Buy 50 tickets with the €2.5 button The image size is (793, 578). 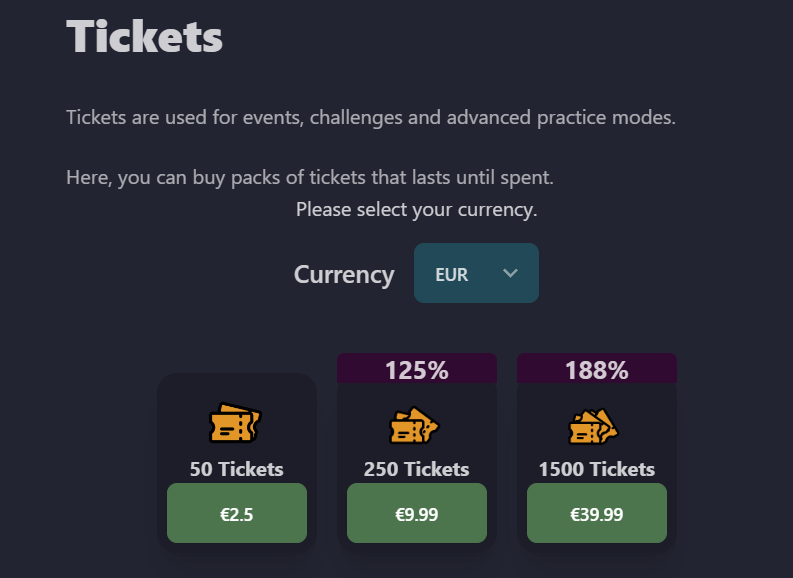tap(237, 513)
